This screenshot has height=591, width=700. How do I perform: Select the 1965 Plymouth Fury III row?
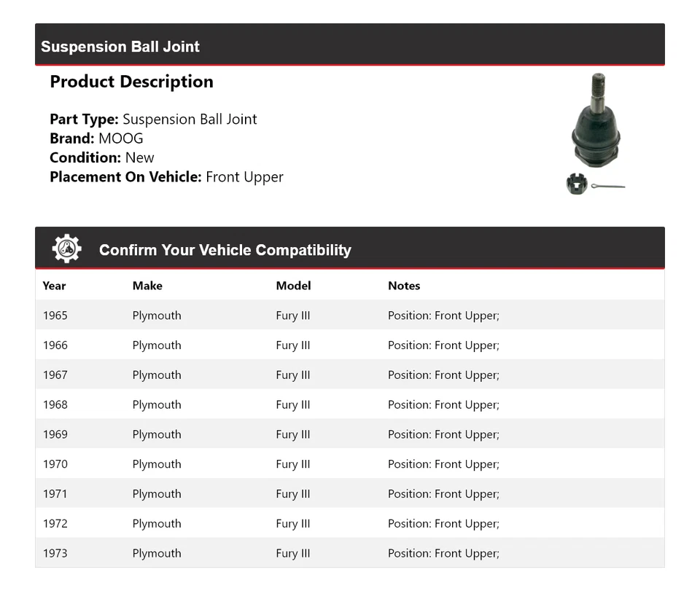click(x=349, y=316)
